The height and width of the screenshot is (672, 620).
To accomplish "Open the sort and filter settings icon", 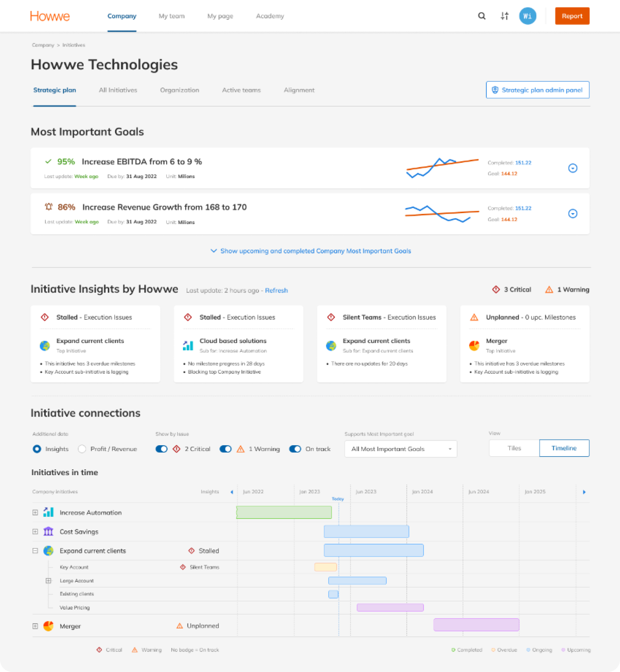I will pyautogui.click(x=505, y=16).
